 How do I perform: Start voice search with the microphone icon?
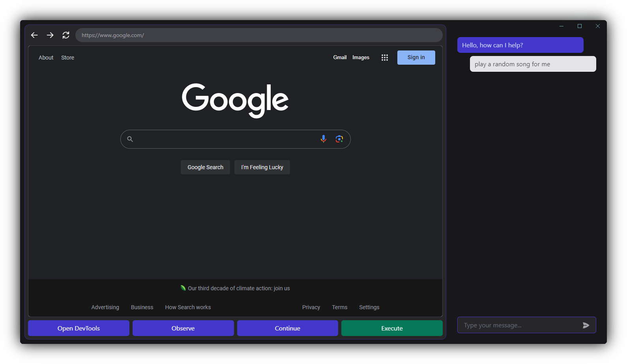tap(324, 139)
